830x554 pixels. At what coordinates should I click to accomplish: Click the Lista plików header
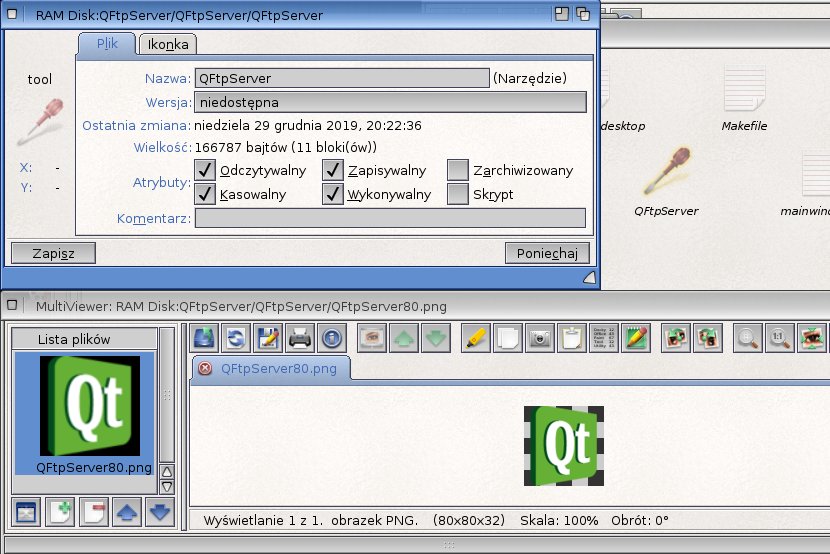(85, 339)
